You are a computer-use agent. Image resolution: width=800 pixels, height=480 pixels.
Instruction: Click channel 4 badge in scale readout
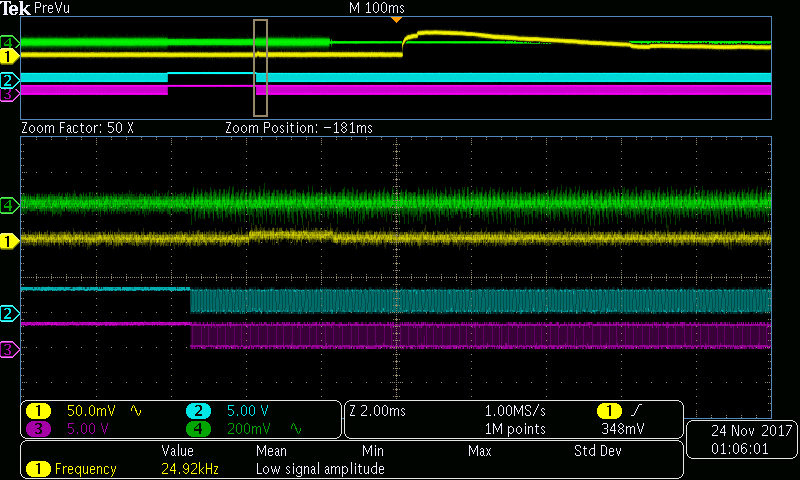pyautogui.click(x=198, y=428)
